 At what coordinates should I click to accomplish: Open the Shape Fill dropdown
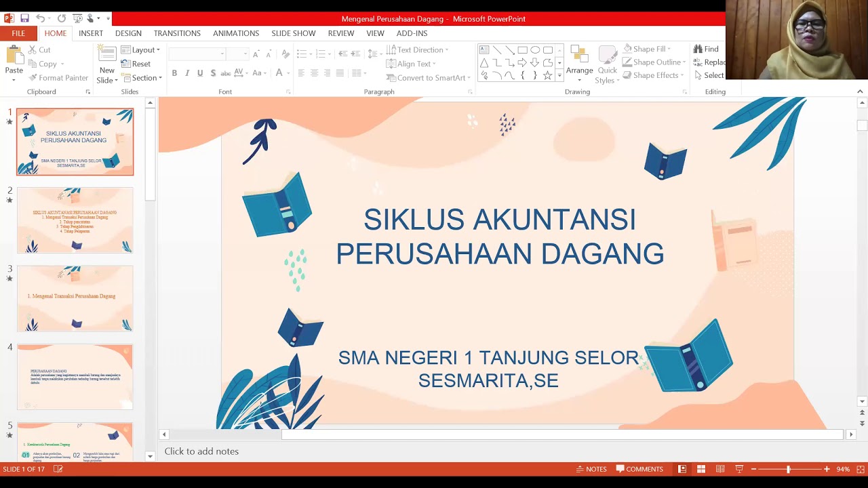[647, 49]
